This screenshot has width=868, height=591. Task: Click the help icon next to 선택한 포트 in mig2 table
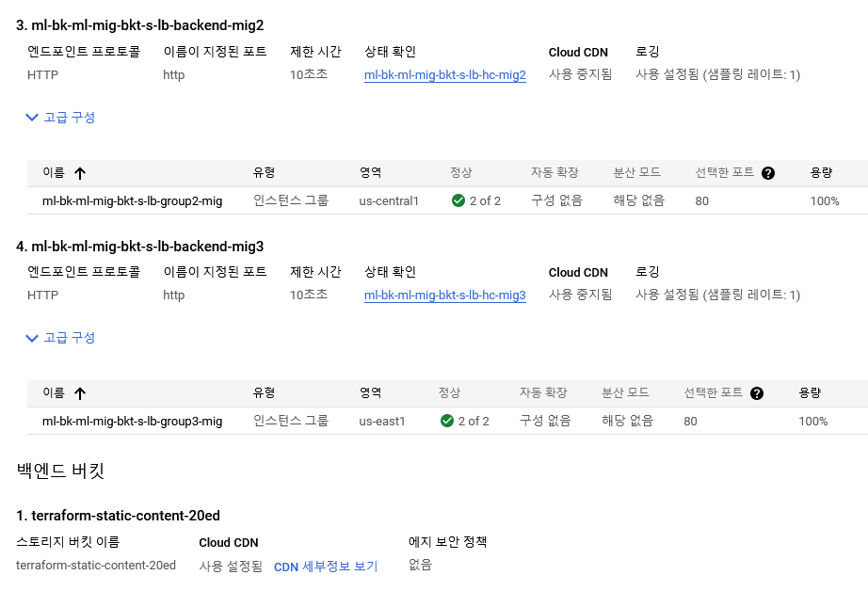[x=768, y=173]
